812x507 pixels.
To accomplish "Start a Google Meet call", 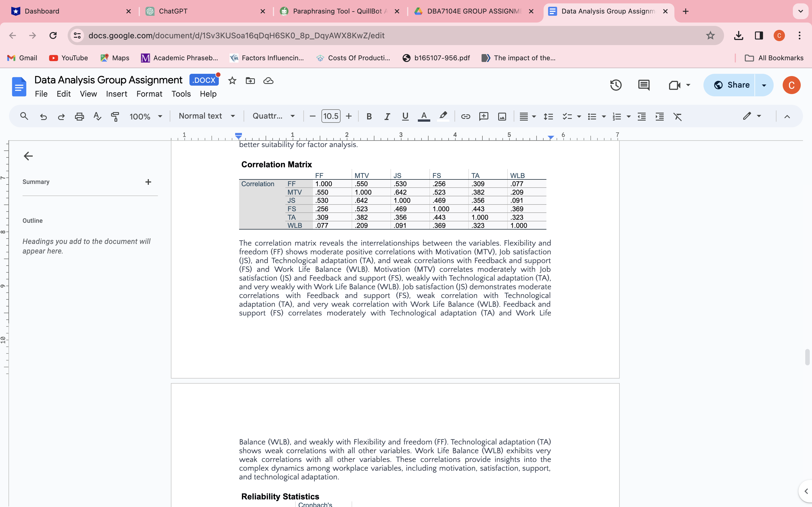I will (x=675, y=85).
